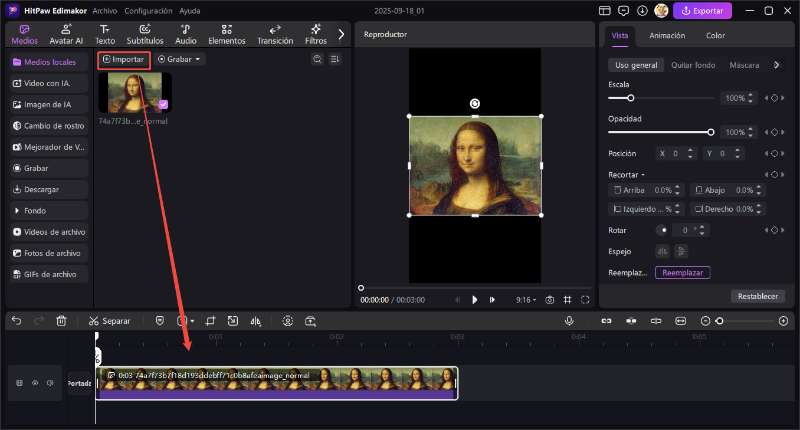Screen dimensions: 800x430
Task: Open Imagen de IA in sidebar
Action: coord(49,105)
